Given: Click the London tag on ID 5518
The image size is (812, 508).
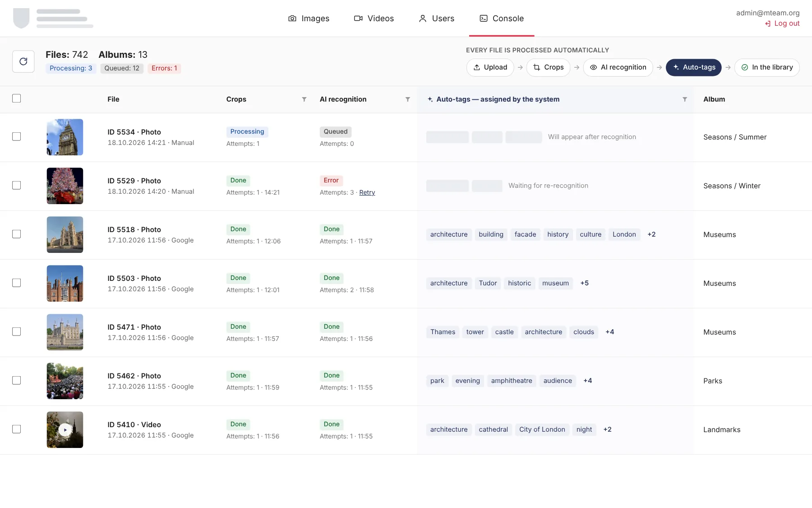Looking at the screenshot, I should tap(624, 234).
